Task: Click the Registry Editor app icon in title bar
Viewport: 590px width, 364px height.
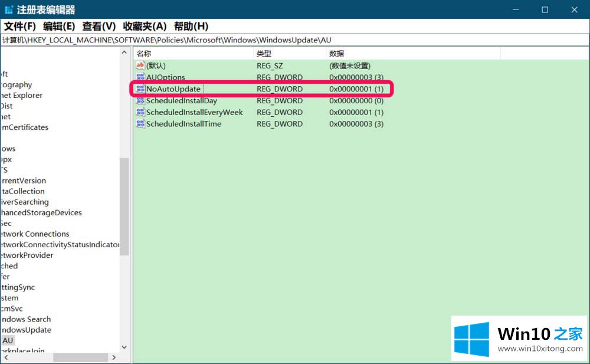Action: pyautogui.click(x=9, y=10)
